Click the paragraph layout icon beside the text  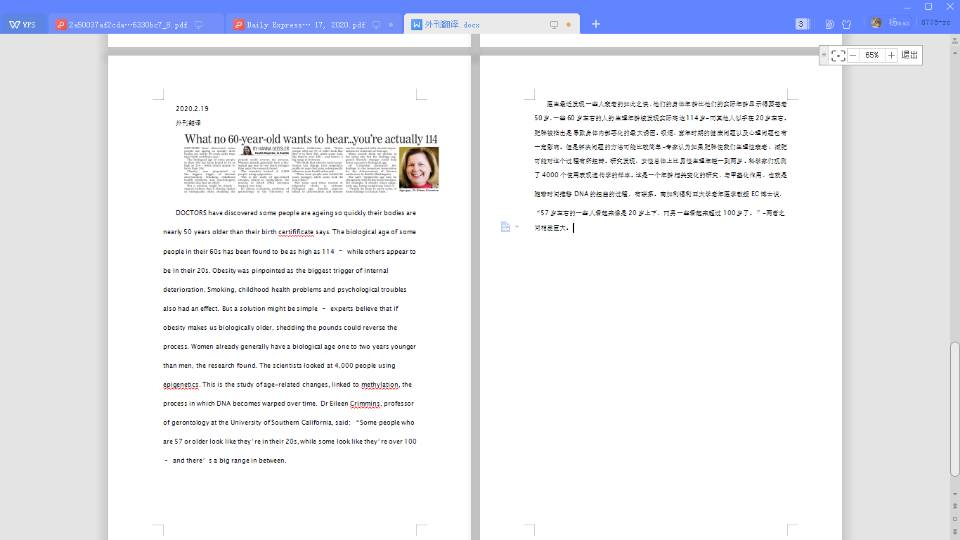506,227
